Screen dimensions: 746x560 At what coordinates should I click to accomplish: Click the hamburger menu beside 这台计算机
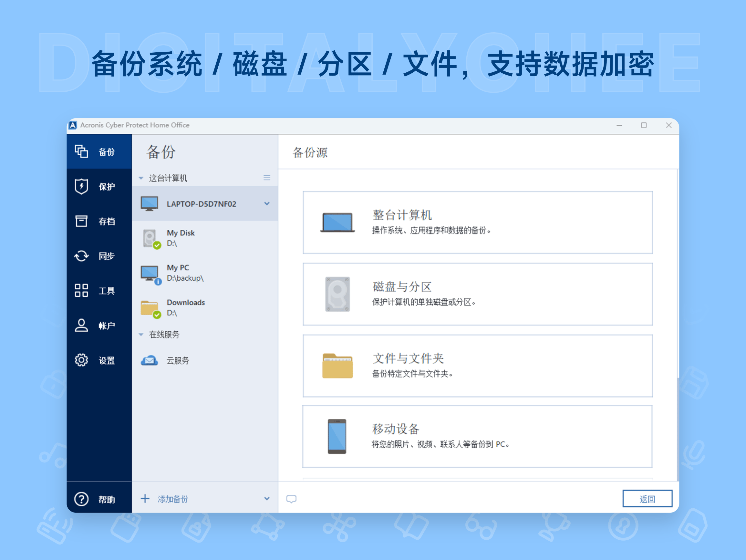(267, 177)
